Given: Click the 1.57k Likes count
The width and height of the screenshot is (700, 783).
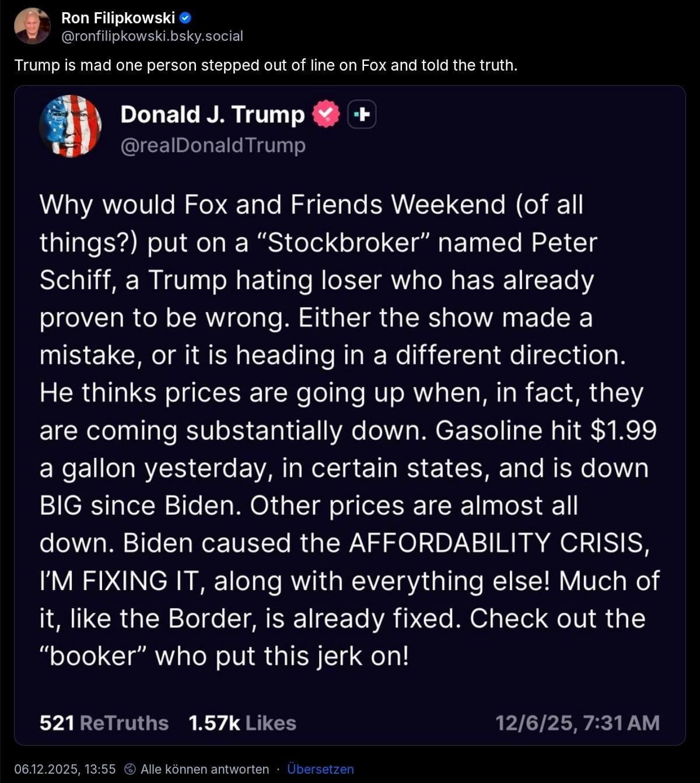Looking at the screenshot, I should 242,723.
